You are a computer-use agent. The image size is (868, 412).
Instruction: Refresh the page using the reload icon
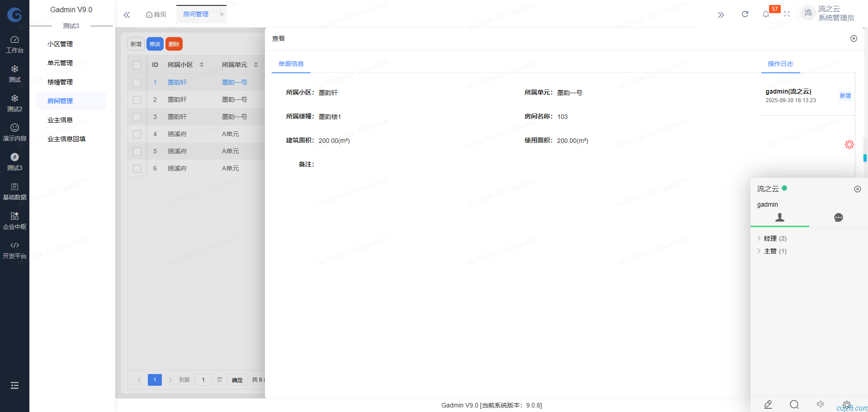tap(745, 14)
